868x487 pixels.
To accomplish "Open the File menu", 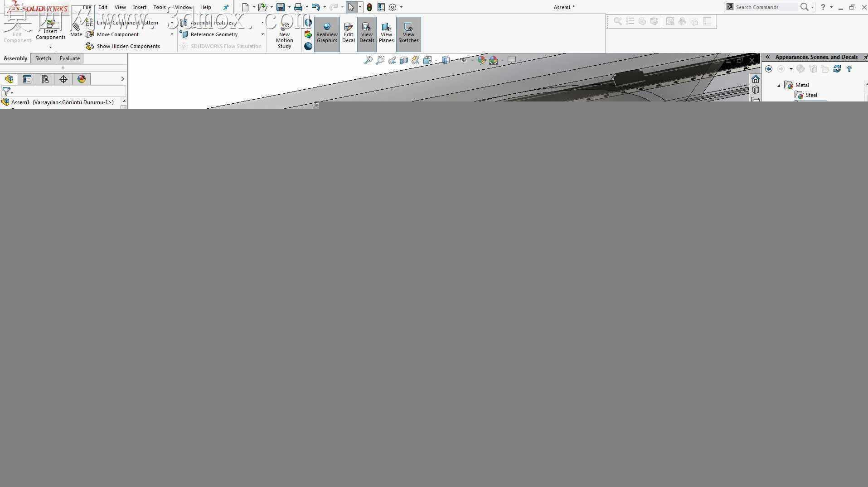I will 87,7.
